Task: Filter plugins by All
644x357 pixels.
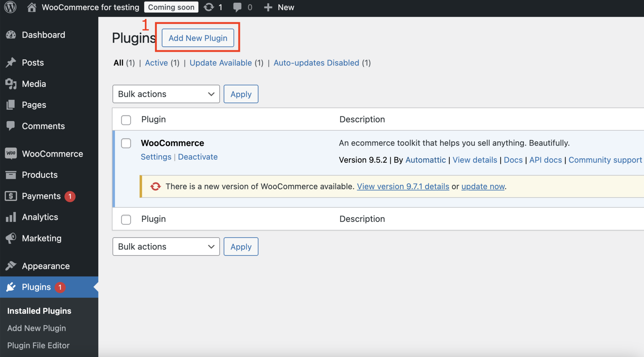Action: point(118,63)
